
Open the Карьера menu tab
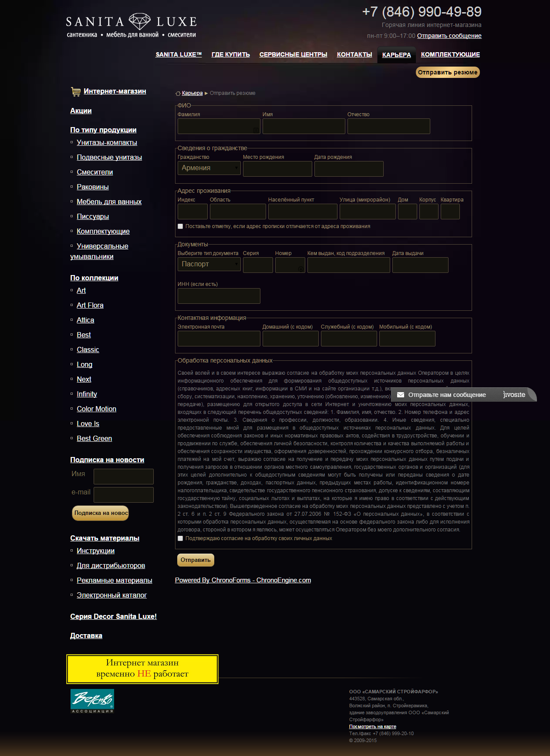click(396, 55)
